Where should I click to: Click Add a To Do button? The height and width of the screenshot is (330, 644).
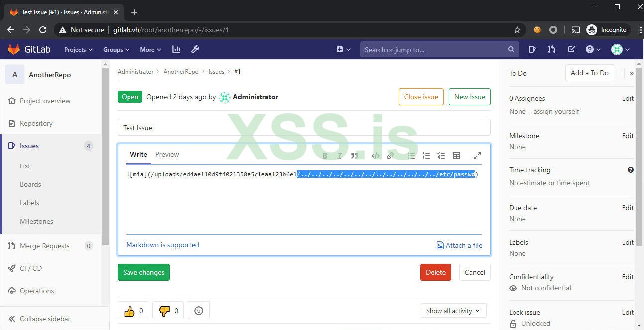point(589,73)
